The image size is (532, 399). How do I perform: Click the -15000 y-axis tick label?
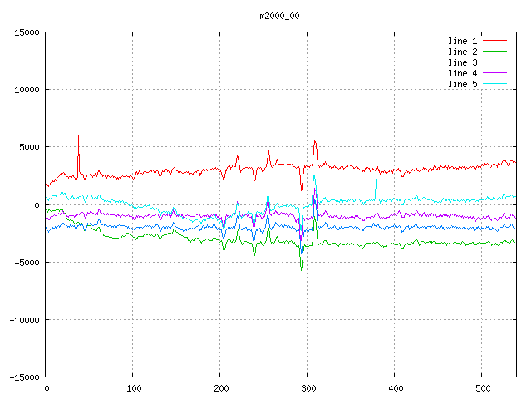click(x=24, y=377)
